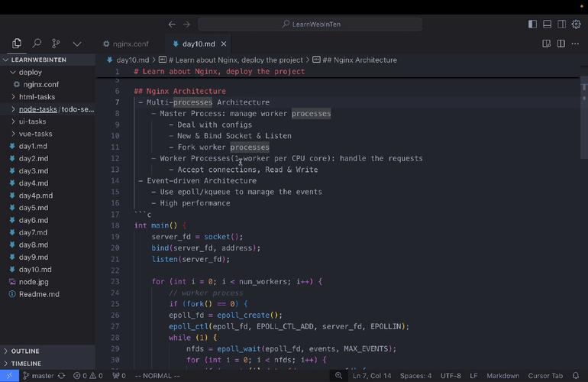Open the Search view icon

pos(37,44)
